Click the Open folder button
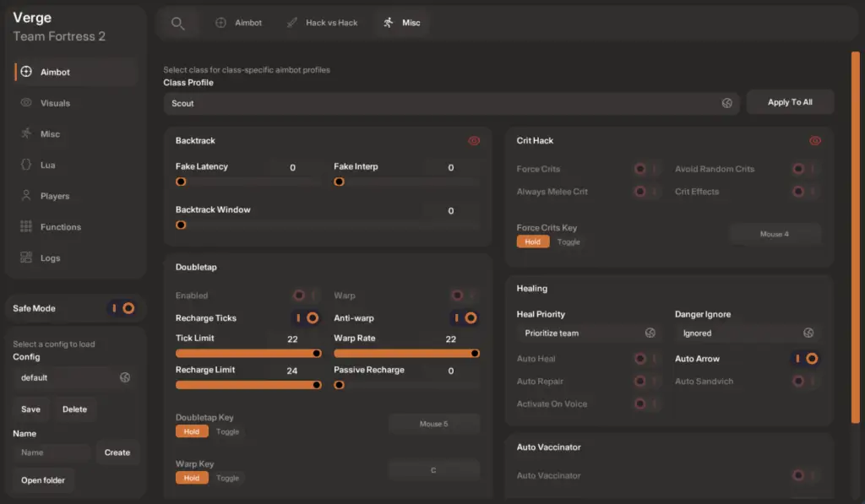865x504 pixels. 43,480
